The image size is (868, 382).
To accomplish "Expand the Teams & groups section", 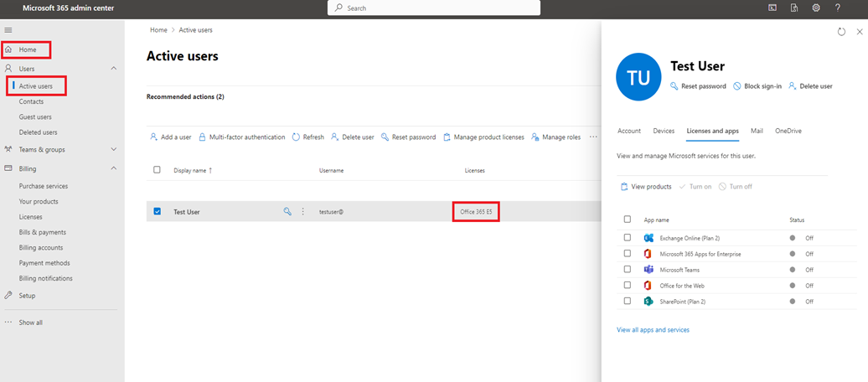I will pos(114,150).
